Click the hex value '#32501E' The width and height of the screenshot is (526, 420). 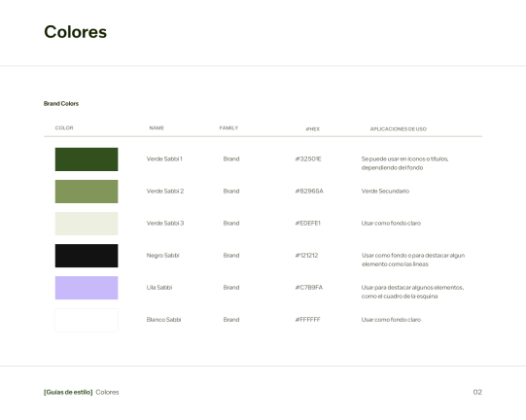(x=308, y=159)
